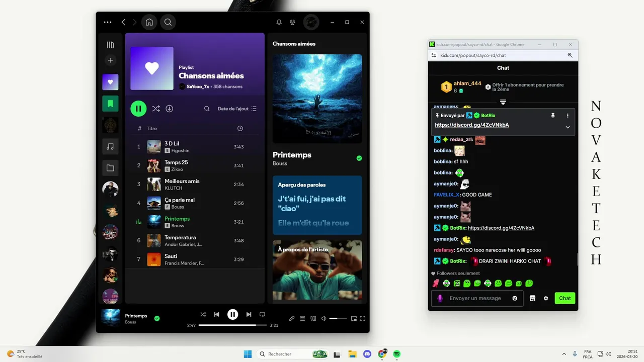
Task: Click the Envoyer un message chat field
Action: click(x=475, y=298)
